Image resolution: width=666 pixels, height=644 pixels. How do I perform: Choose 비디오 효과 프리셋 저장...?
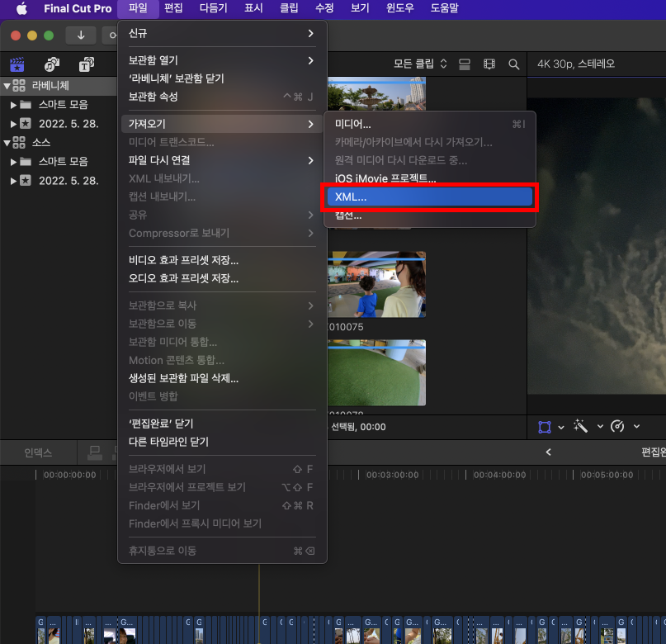[x=222, y=260]
